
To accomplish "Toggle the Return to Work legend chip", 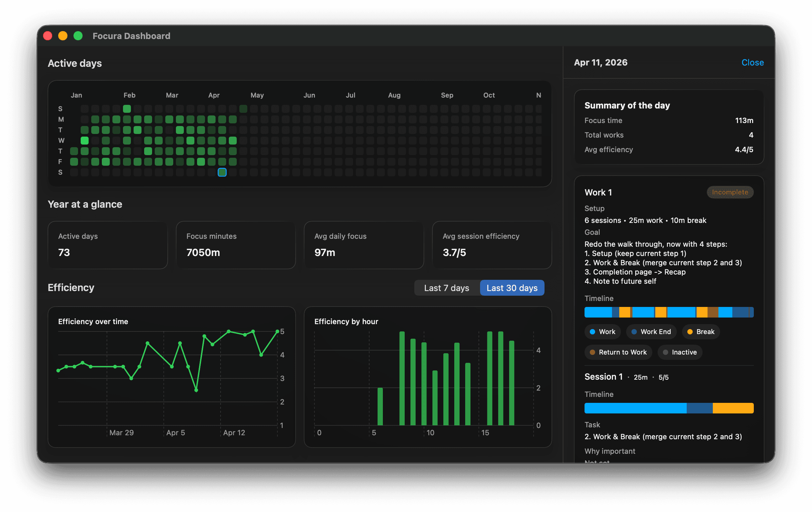I will click(618, 352).
